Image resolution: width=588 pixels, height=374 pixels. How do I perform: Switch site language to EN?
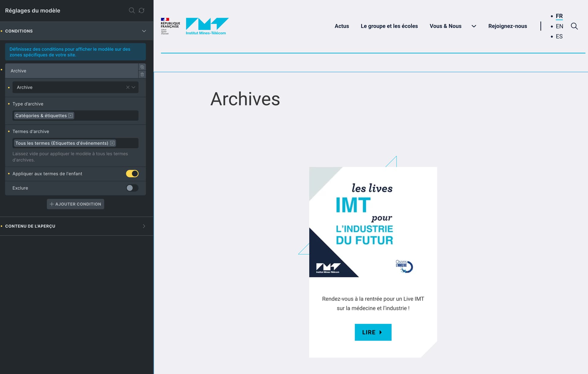[559, 26]
